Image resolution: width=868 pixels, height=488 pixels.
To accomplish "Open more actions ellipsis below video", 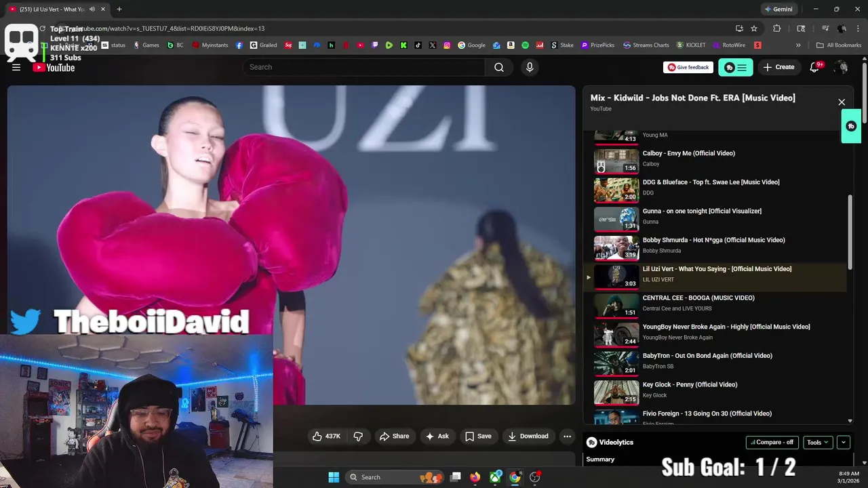I will 567,436.
